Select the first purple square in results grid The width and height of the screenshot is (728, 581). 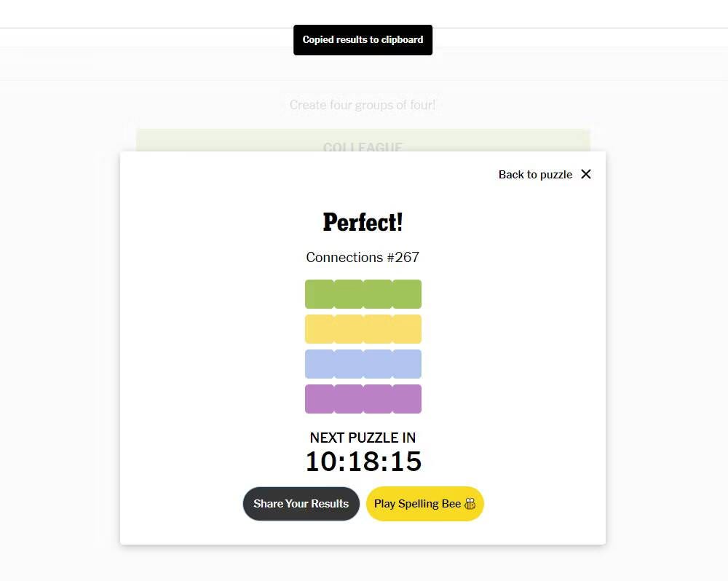(320, 399)
